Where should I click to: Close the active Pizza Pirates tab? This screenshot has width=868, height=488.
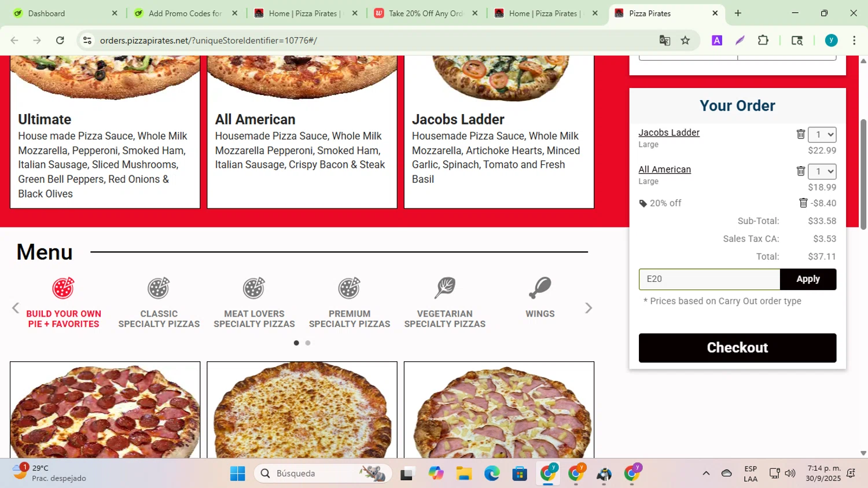tap(715, 13)
